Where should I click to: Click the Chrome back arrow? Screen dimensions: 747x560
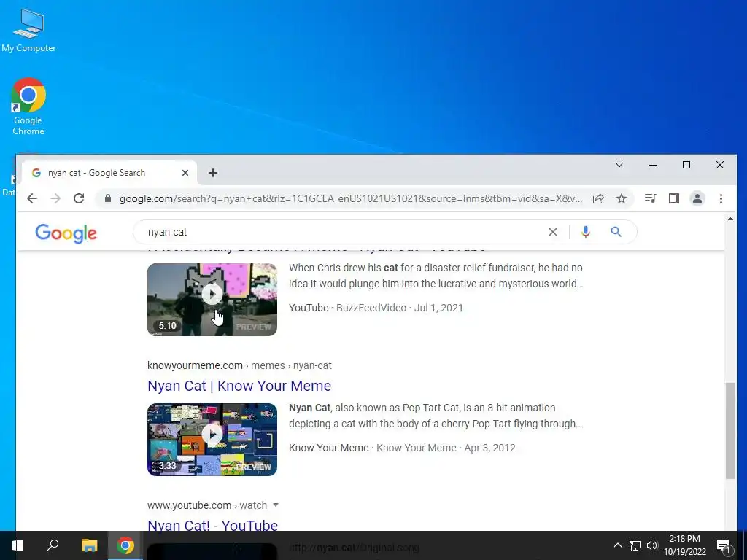(32, 198)
